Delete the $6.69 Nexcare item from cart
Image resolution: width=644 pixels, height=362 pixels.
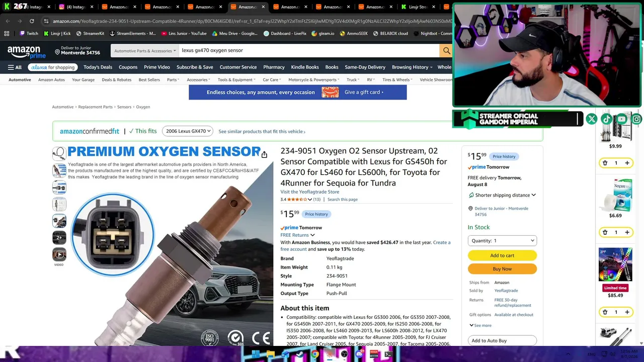point(605,232)
